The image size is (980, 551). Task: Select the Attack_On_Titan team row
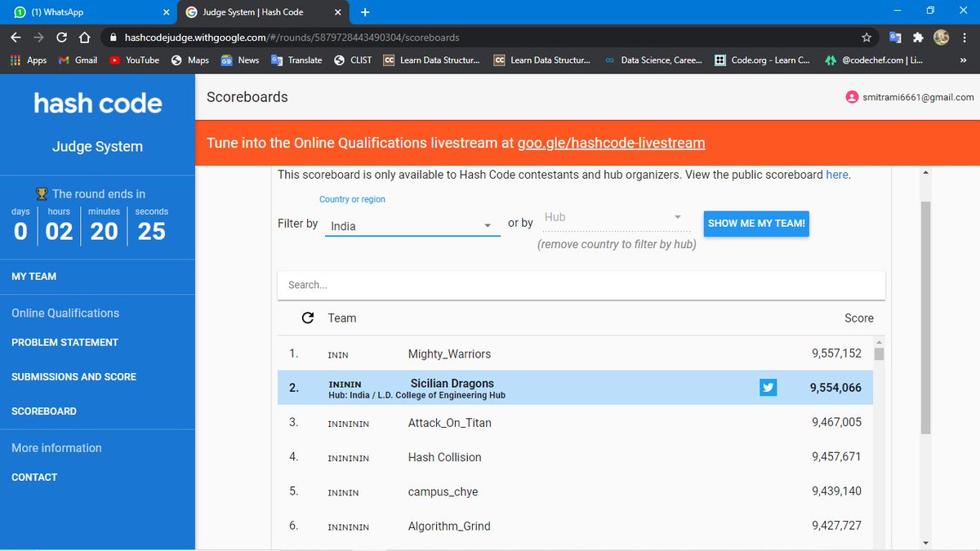(x=576, y=423)
